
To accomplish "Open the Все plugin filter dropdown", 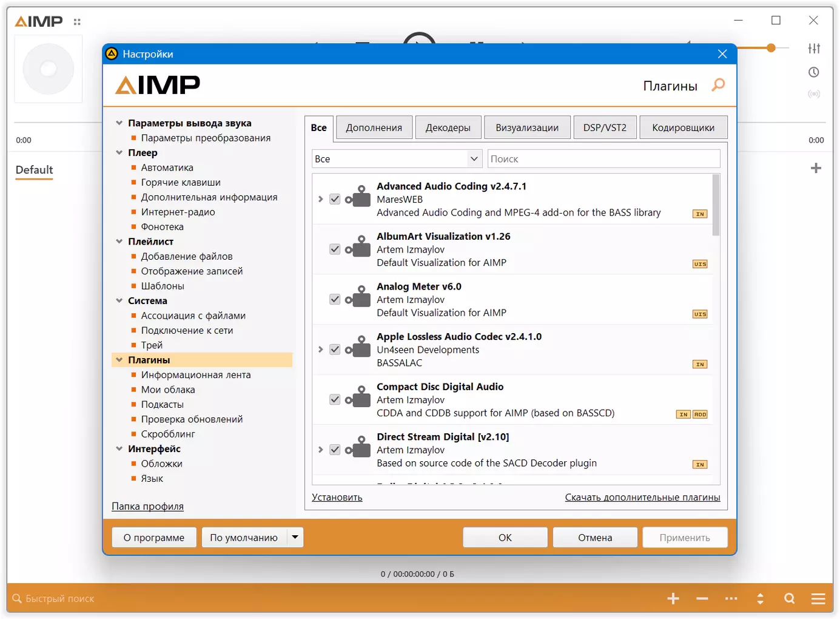I will coord(397,159).
